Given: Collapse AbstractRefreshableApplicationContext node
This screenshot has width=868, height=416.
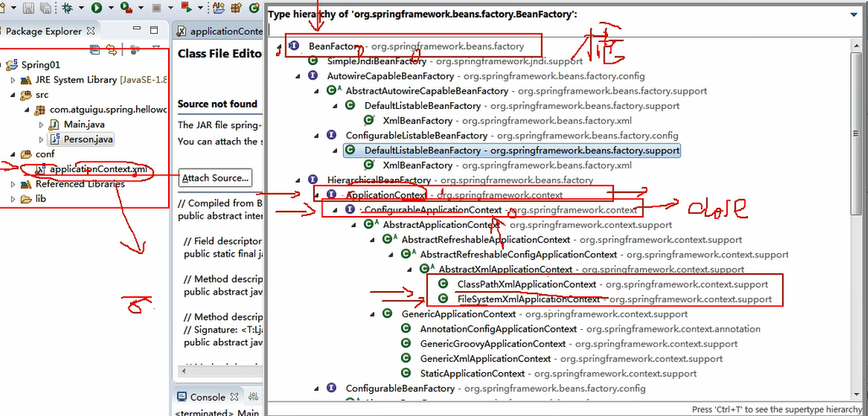Looking at the screenshot, I should (x=374, y=240).
